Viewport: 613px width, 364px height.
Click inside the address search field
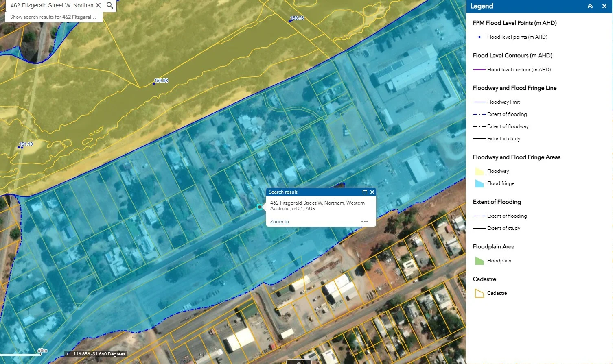[x=51, y=6]
